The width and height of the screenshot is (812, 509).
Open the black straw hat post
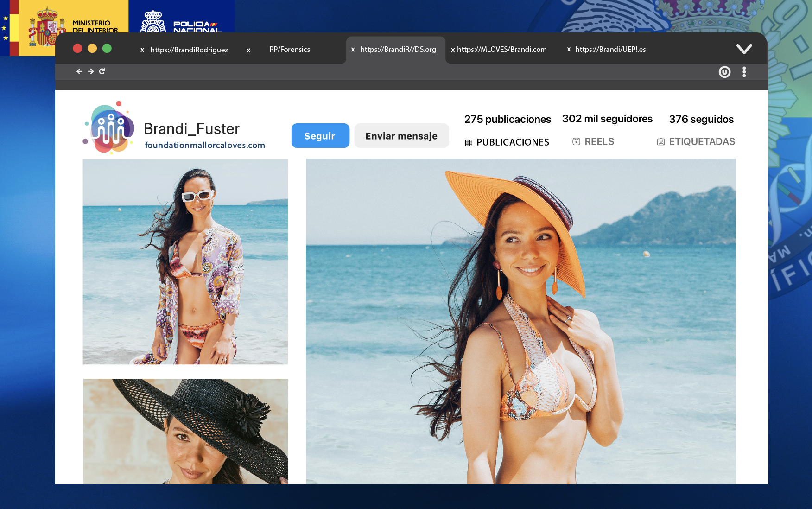point(185,431)
